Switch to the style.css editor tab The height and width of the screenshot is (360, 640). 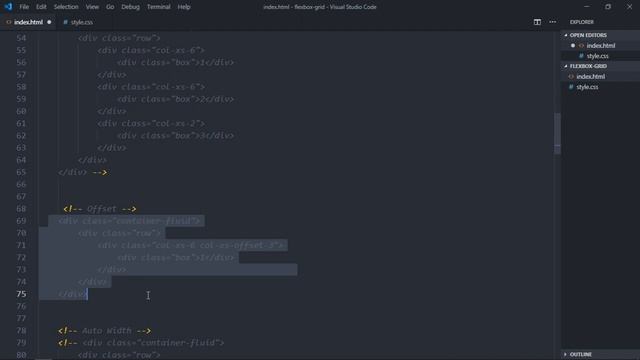tap(82, 22)
